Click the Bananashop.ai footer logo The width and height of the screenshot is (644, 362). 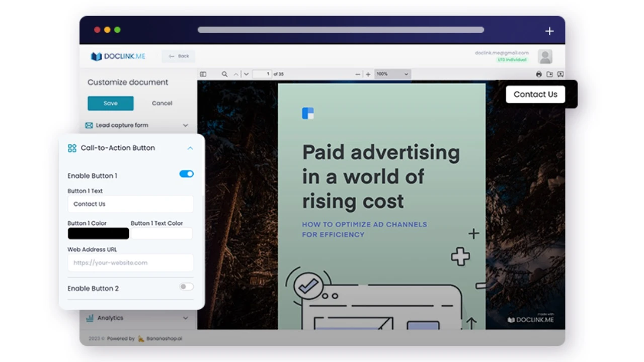[x=142, y=338]
